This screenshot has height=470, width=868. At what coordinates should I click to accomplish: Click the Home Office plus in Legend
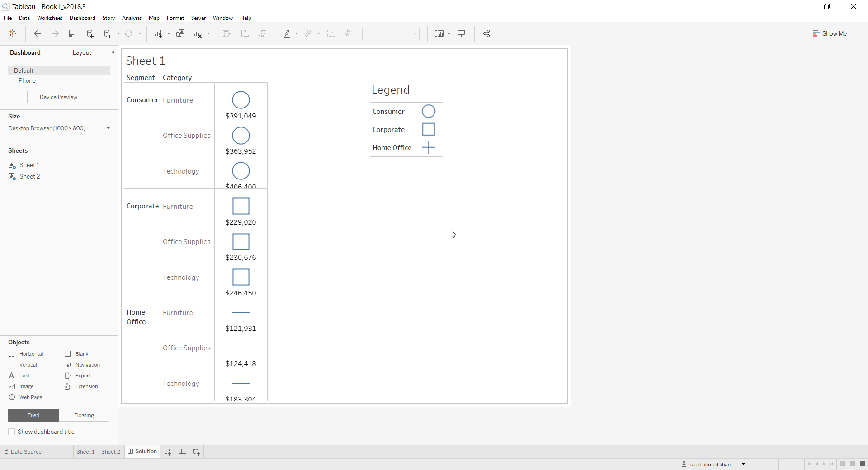[428, 147]
